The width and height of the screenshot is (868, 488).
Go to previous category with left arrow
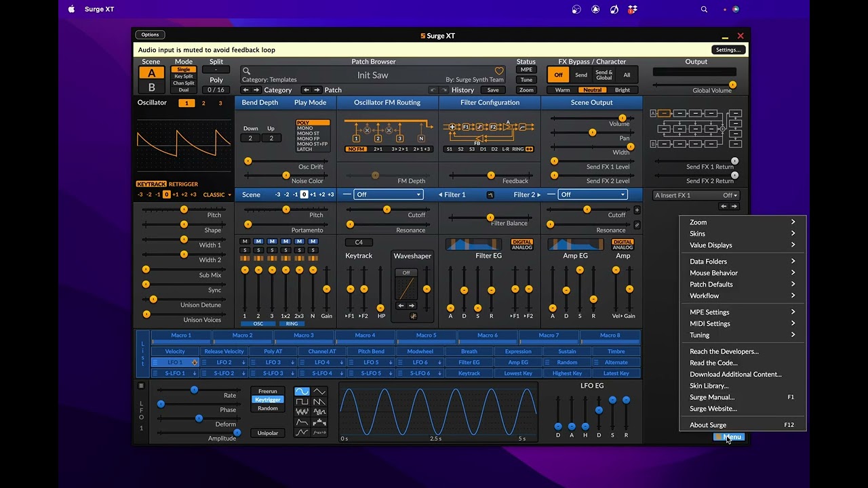[246, 90]
